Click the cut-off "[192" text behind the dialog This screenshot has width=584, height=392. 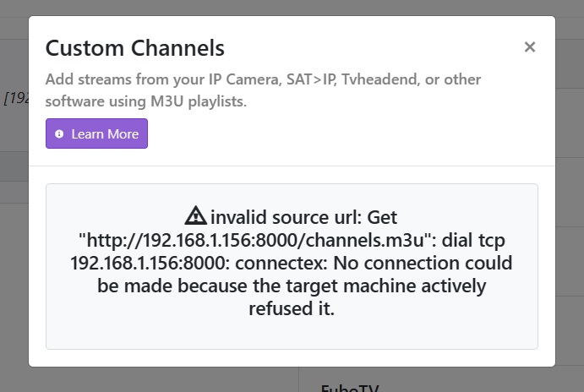tap(16, 98)
